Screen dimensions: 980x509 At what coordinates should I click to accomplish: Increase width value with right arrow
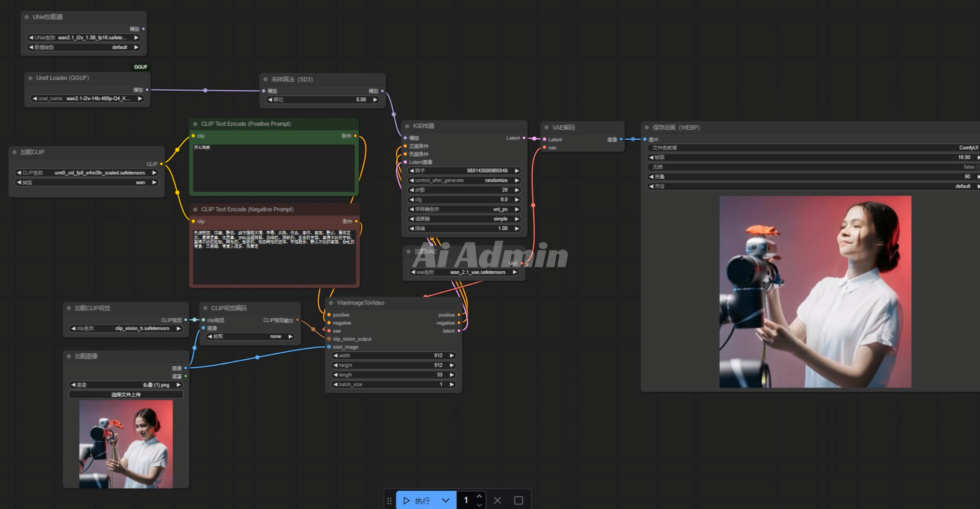452,356
